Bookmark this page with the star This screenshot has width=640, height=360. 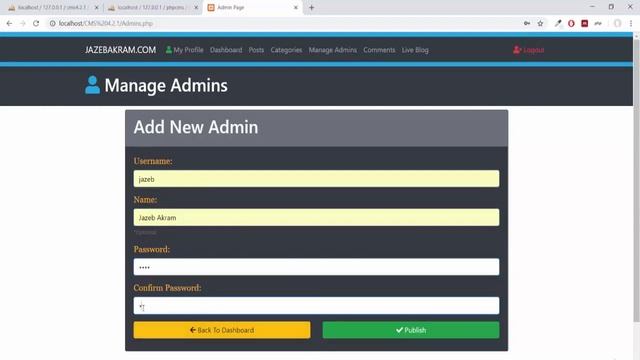pos(540,24)
